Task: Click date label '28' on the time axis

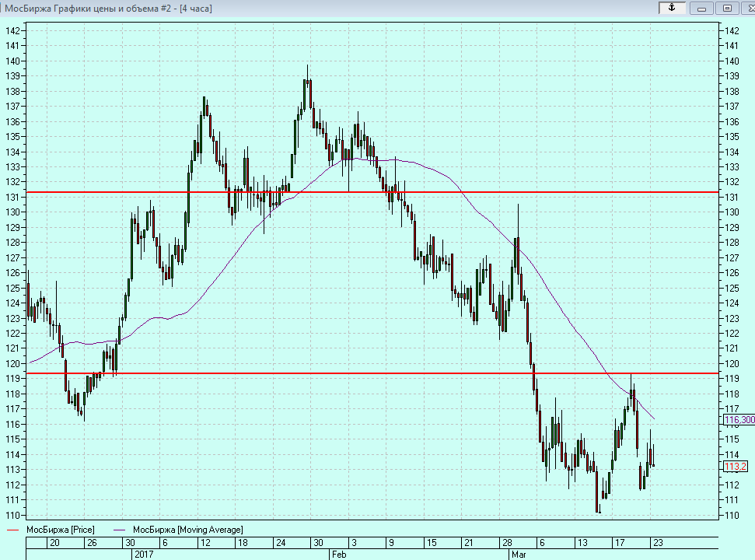Action: (507, 543)
